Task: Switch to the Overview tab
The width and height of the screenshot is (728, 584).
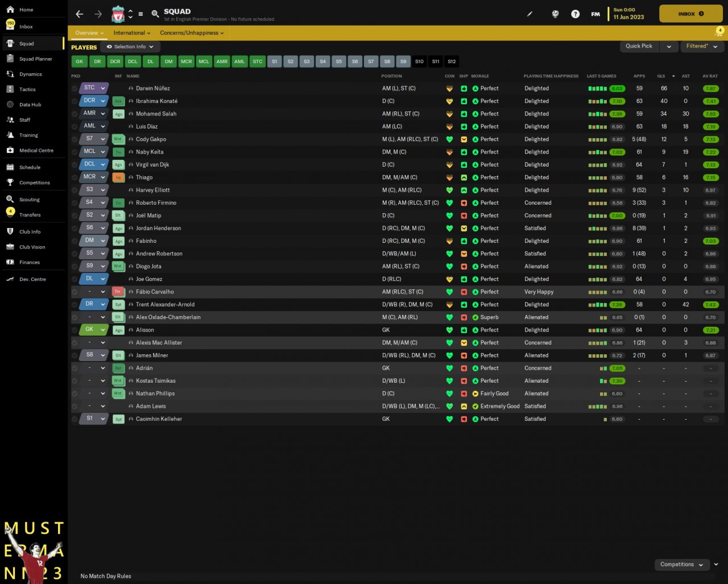Action: point(89,33)
